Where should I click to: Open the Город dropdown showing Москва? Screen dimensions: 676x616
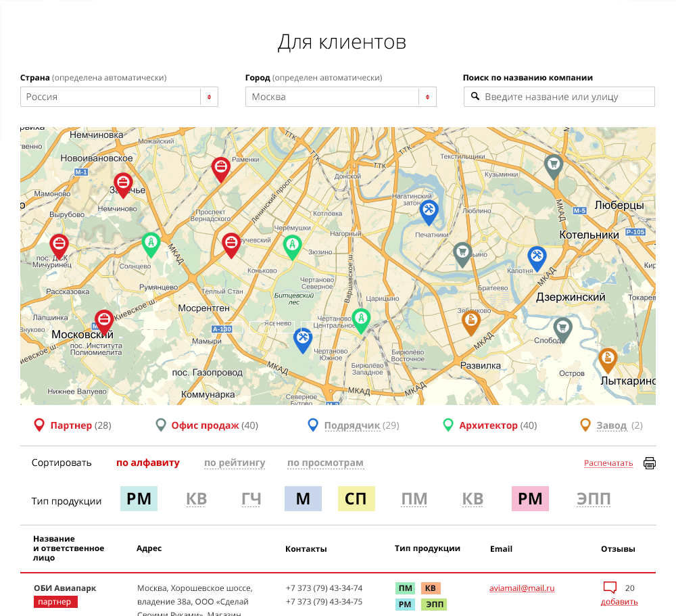pos(341,97)
